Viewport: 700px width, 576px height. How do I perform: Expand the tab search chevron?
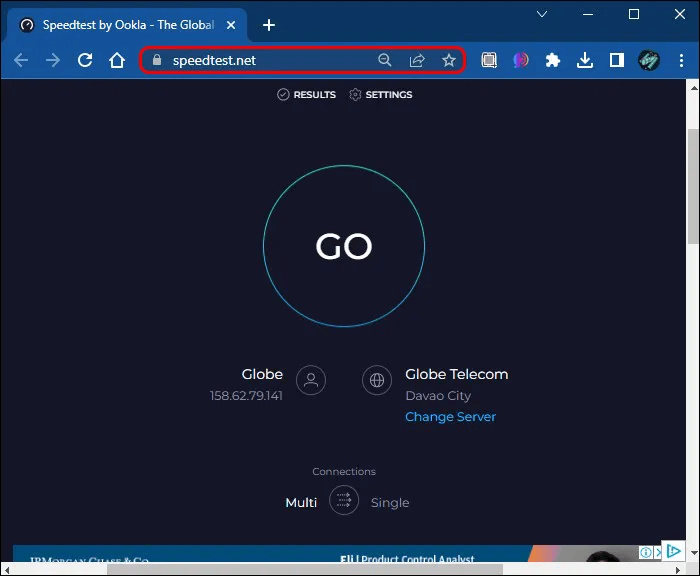[x=542, y=14]
